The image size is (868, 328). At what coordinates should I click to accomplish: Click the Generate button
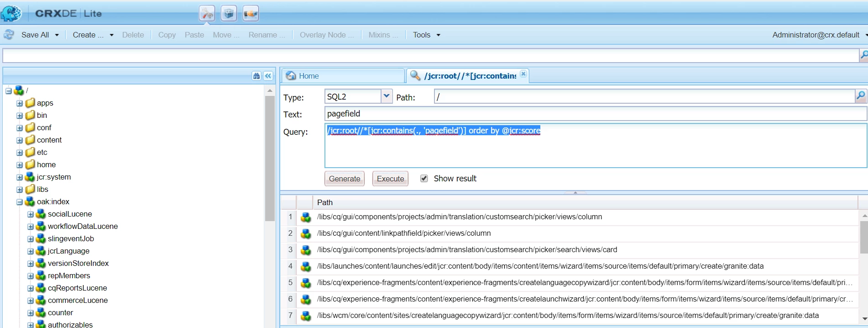pos(345,179)
